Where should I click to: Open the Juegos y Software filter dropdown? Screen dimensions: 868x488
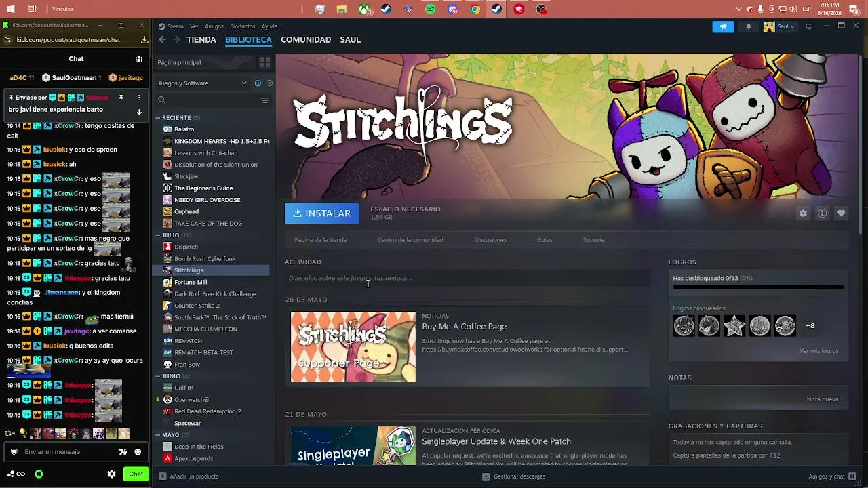coord(202,83)
